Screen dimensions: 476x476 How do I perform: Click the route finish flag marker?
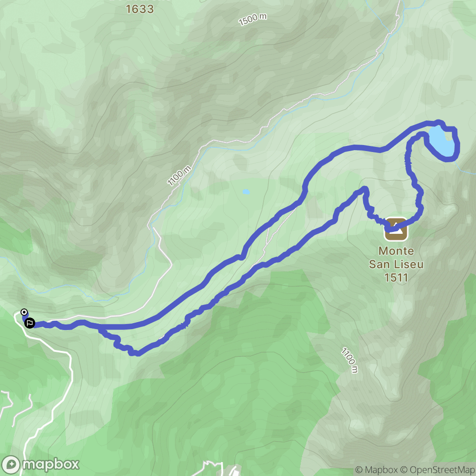[x=30, y=323]
